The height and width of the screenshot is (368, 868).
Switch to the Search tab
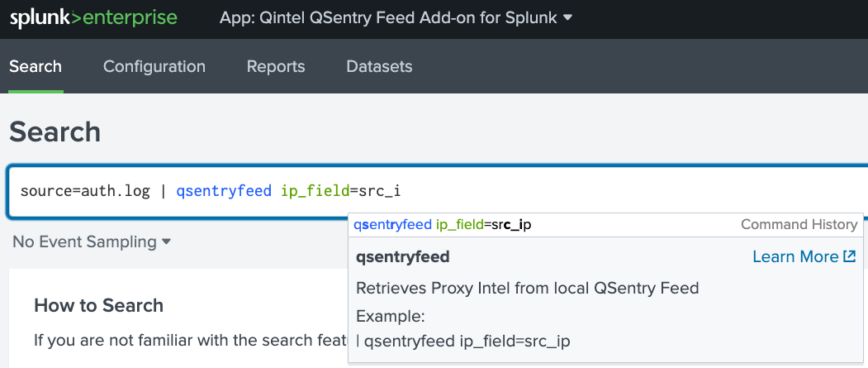(x=36, y=66)
